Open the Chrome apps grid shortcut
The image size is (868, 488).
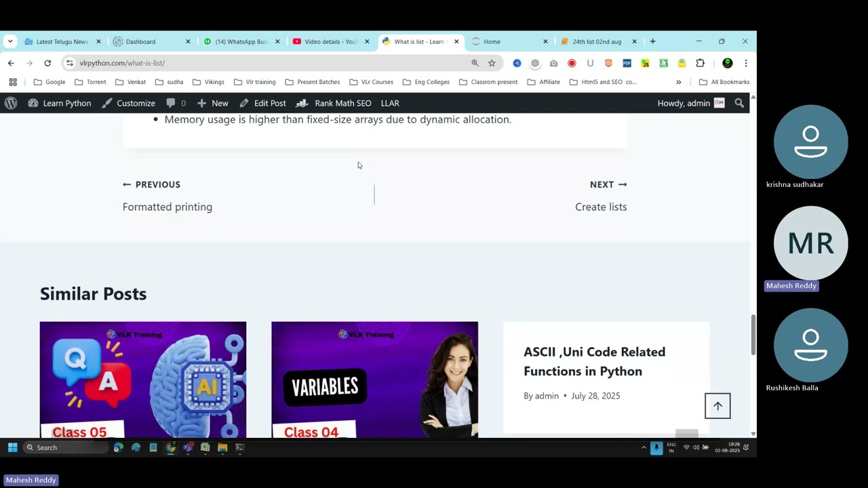tap(13, 82)
